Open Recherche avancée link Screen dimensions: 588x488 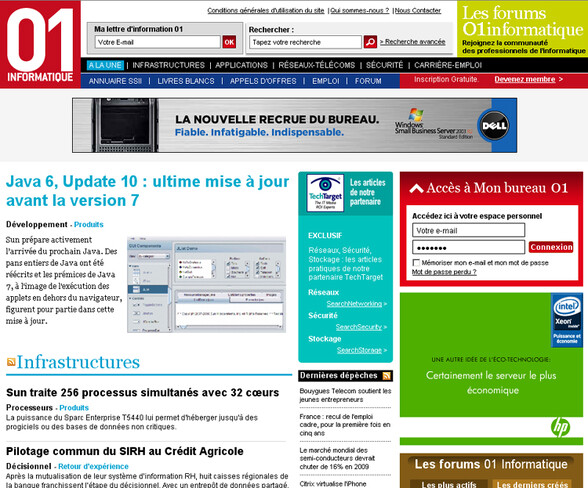coord(412,42)
